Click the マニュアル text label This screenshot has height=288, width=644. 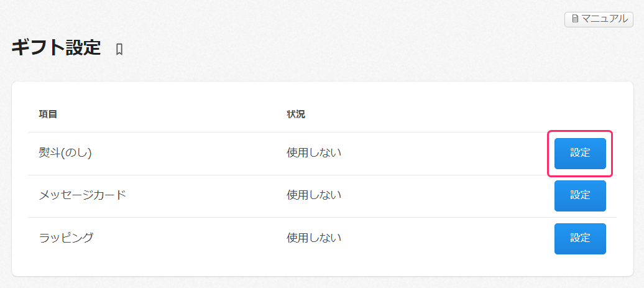tap(604, 19)
